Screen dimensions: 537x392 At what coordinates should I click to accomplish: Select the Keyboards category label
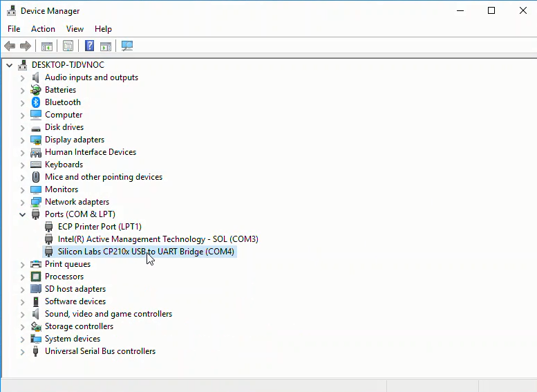[64, 165]
